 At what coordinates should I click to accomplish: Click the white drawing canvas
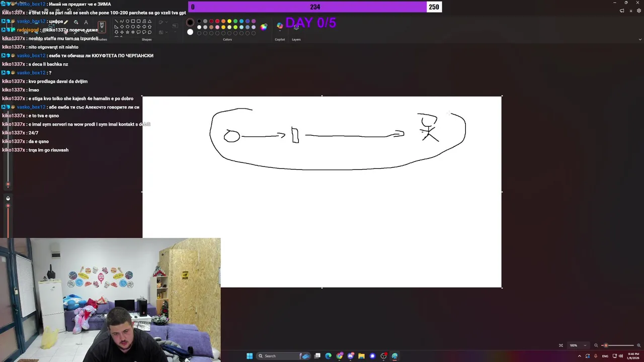point(322,192)
